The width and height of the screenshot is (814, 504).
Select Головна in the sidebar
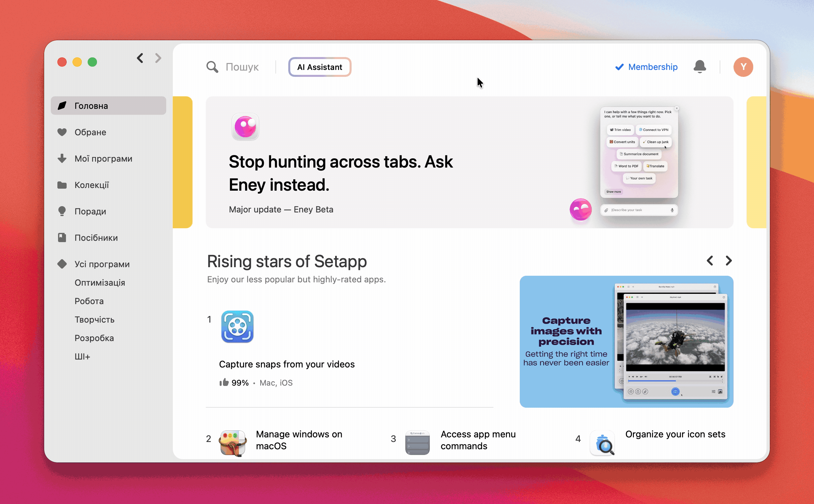[108, 106]
